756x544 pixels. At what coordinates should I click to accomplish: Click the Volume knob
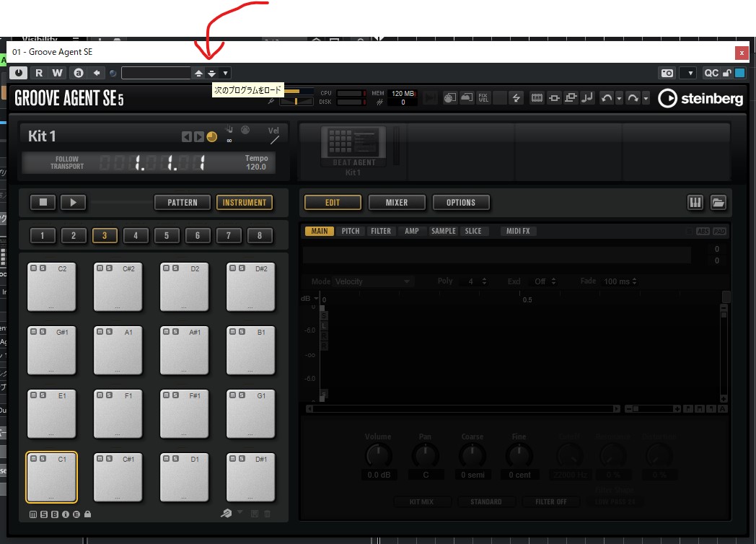pyautogui.click(x=379, y=455)
